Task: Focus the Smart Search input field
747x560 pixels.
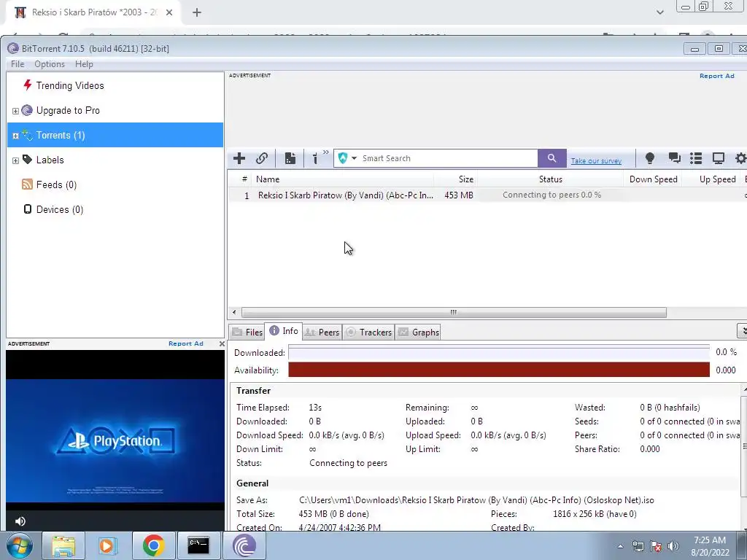Action: (448, 158)
